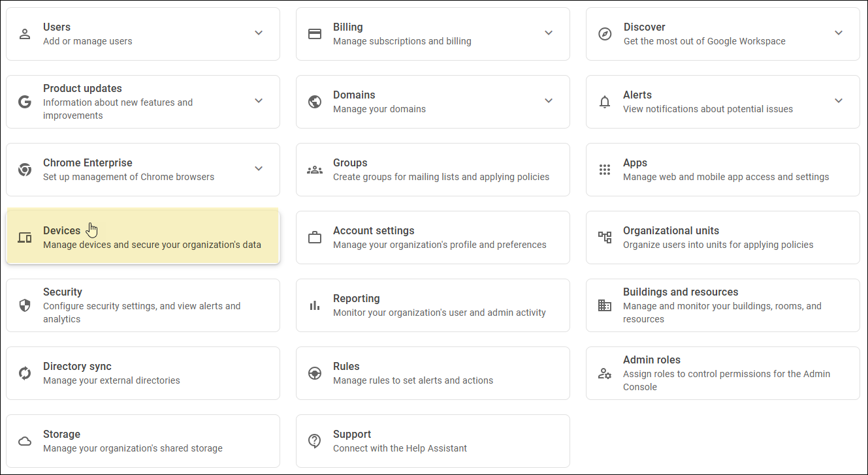Expand the Billing card chevron
This screenshot has width=868, height=475.
(x=549, y=33)
